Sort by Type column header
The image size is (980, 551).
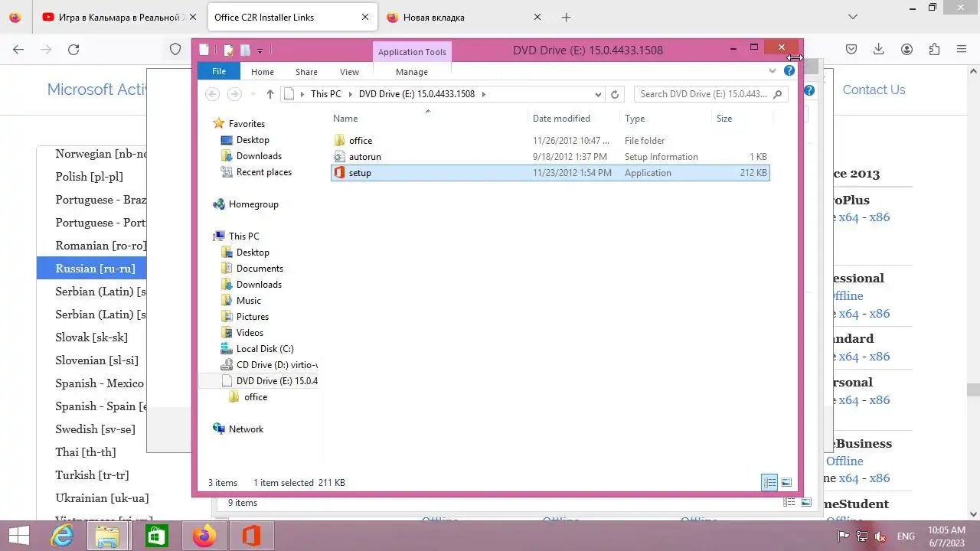[x=665, y=119]
